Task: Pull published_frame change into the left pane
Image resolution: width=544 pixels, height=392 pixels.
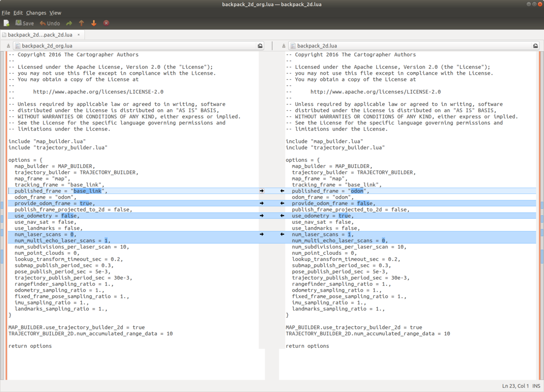Action: (x=282, y=191)
